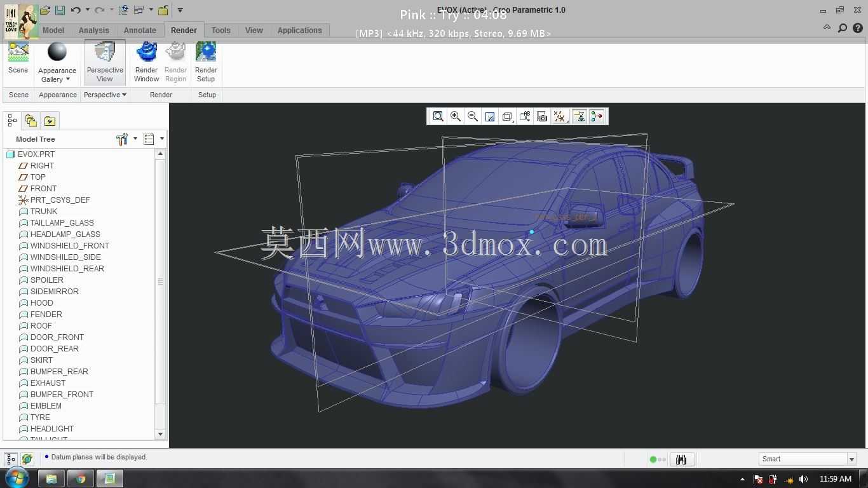The width and height of the screenshot is (868, 488).
Task: Click the clock showing 11:59 AM
Action: click(836, 479)
